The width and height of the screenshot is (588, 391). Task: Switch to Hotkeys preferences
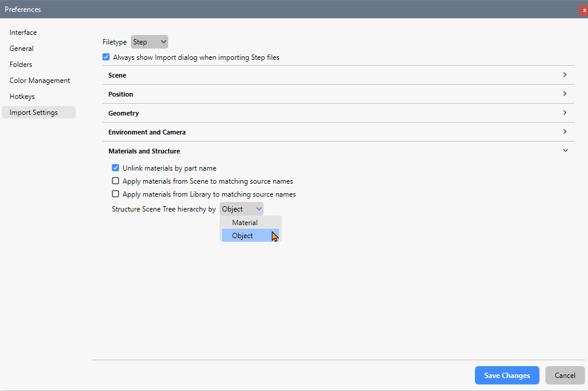[22, 97]
